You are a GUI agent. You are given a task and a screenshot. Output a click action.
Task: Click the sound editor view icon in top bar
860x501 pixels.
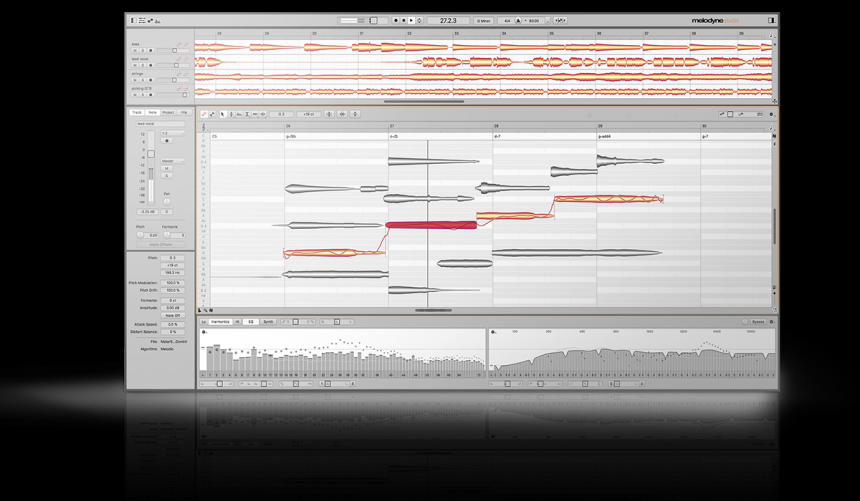pyautogui.click(x=157, y=20)
